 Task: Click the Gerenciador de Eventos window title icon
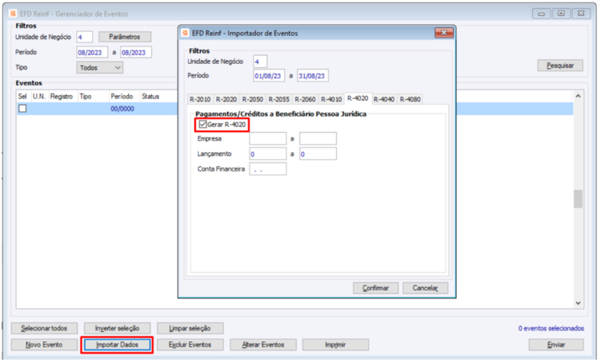[x=13, y=14]
